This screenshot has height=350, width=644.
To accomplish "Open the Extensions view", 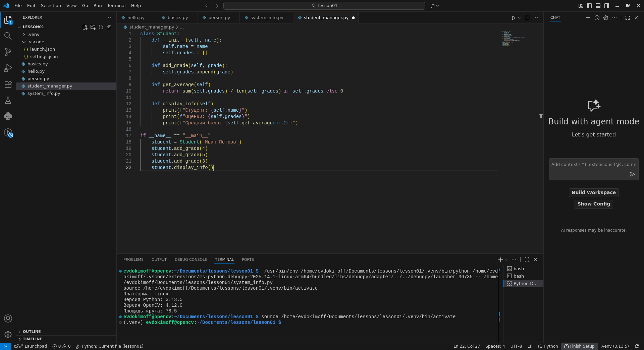I will [x=8, y=84].
